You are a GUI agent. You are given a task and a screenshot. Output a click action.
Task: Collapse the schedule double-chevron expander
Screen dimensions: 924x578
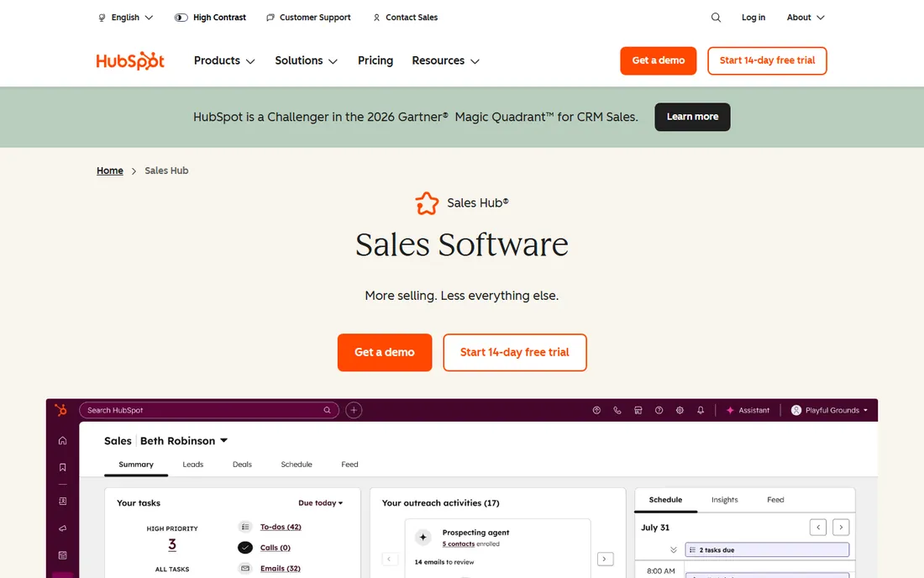tap(674, 549)
